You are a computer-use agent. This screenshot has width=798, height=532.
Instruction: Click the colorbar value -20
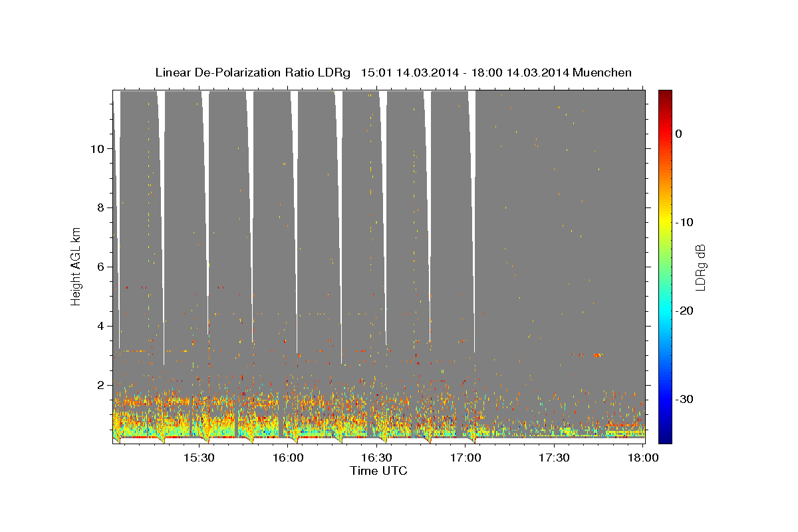pyautogui.click(x=685, y=311)
